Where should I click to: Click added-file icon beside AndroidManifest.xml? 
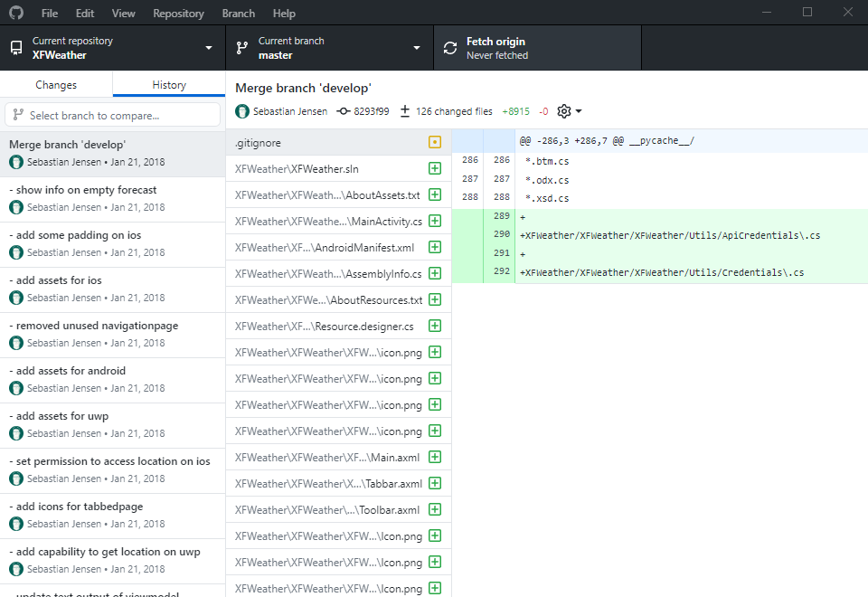[435, 248]
